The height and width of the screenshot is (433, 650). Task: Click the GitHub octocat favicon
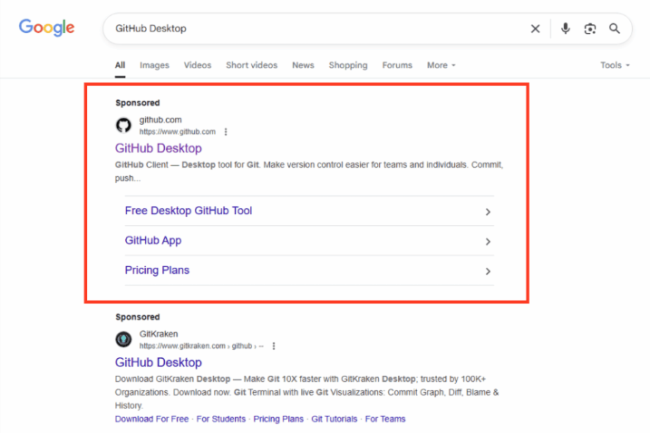pyautogui.click(x=123, y=125)
